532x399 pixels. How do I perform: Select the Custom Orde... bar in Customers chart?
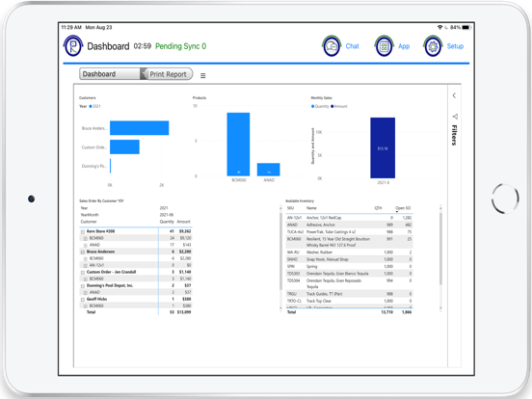(124, 146)
